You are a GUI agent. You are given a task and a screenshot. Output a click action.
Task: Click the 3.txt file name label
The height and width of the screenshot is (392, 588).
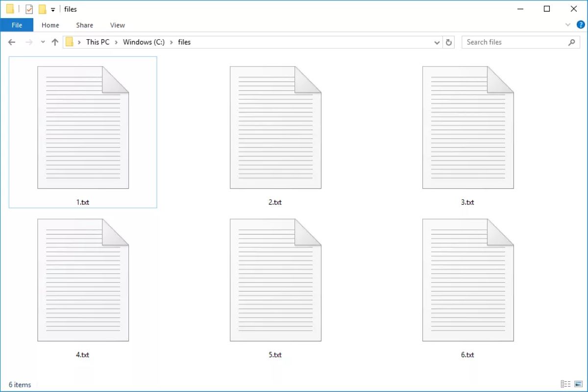pyautogui.click(x=468, y=202)
